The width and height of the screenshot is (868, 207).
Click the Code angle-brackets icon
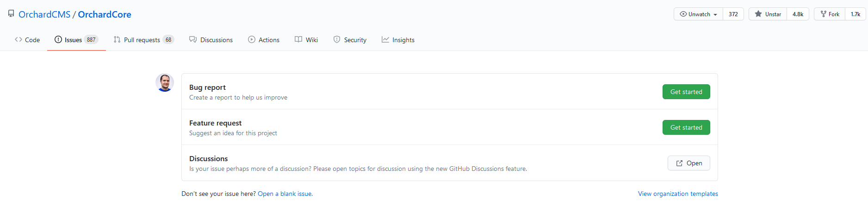click(x=19, y=39)
